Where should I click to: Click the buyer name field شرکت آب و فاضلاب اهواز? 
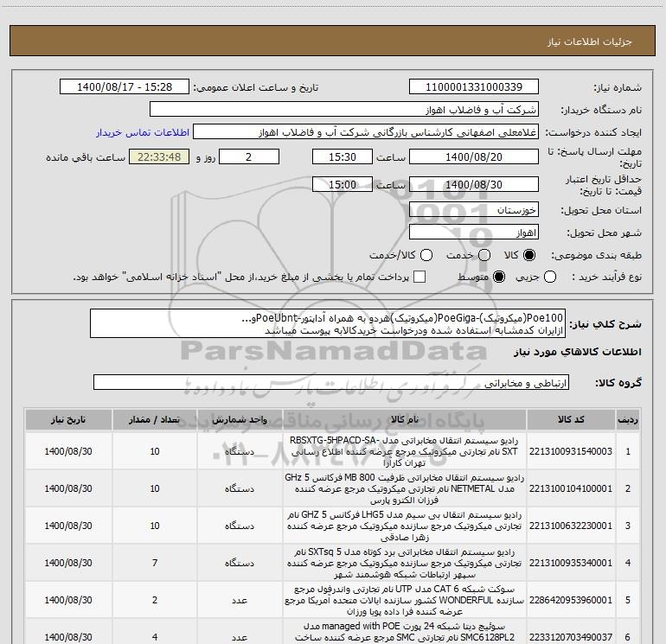point(344,109)
